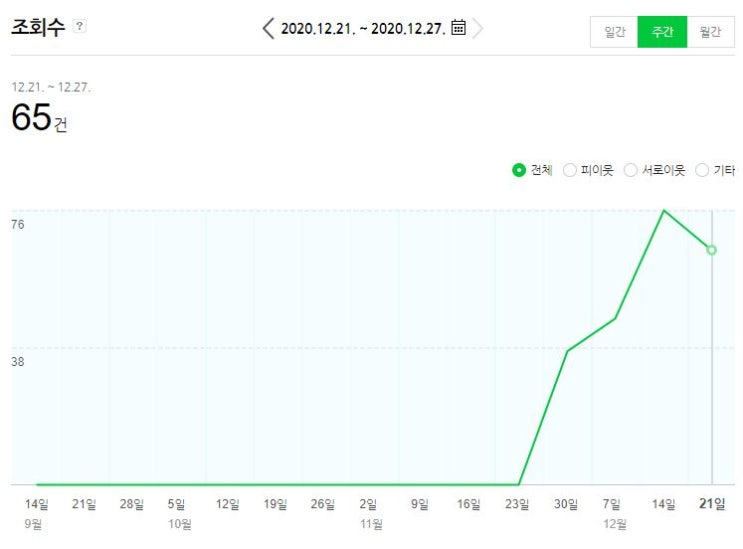Click the 조회수 heading

38,27
